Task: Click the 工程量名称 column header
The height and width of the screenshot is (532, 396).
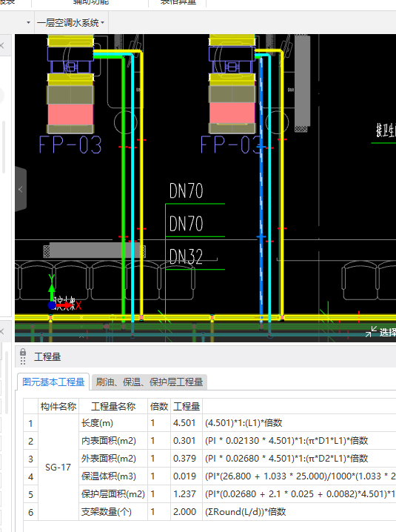Action: [113, 407]
